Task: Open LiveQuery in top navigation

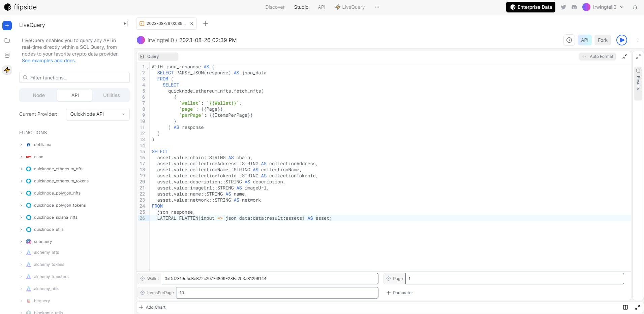Action: (x=350, y=7)
